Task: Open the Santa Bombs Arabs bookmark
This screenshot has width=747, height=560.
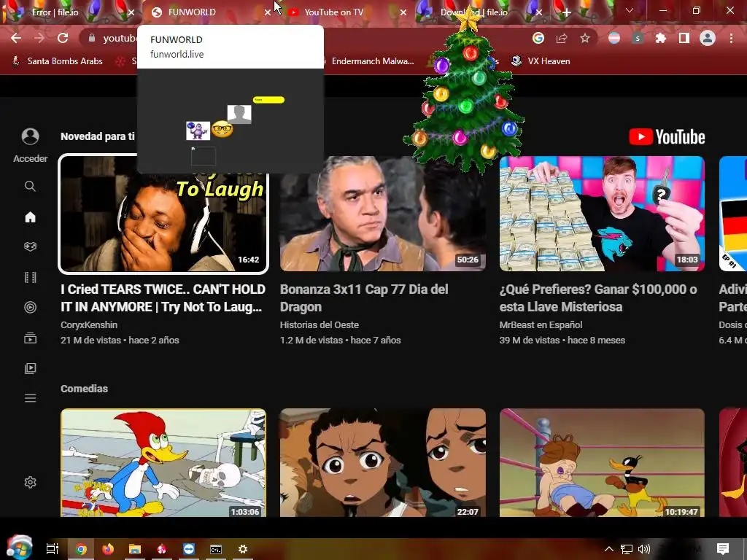Action: [57, 61]
